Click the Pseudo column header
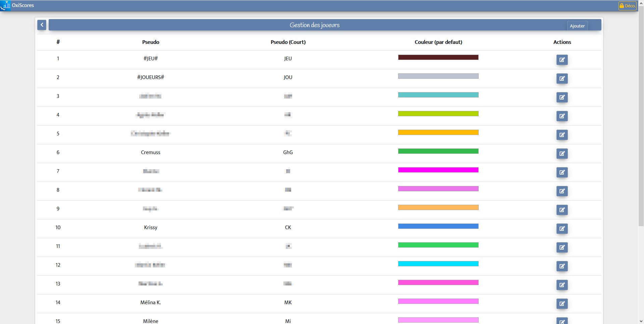The width and height of the screenshot is (644, 324). [151, 42]
